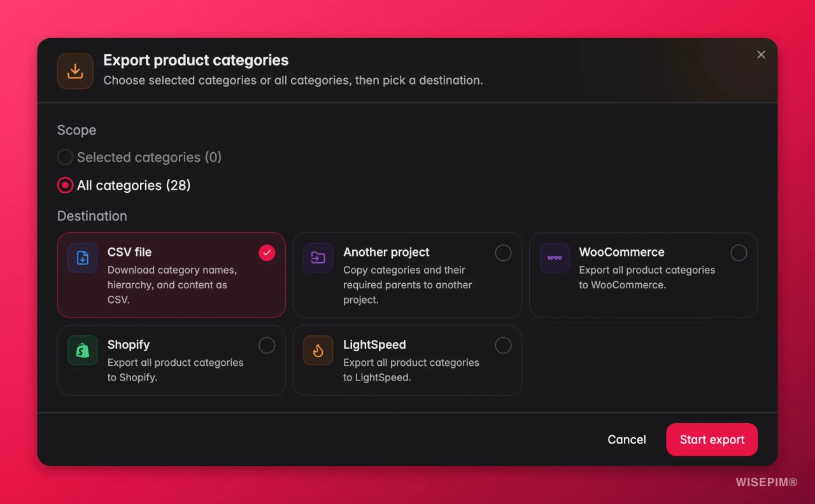Select the All categories (28) radio button
Image resolution: width=815 pixels, height=504 pixels.
pos(65,185)
